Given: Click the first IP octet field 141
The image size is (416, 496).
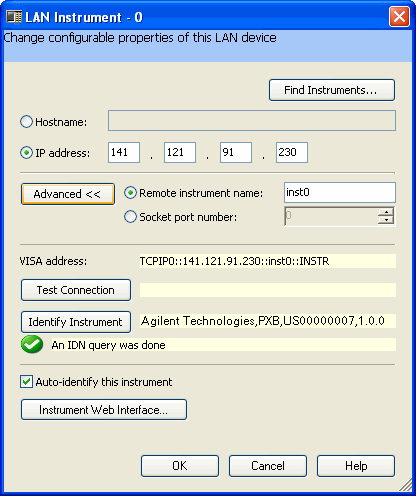Looking at the screenshot, I should pyautogui.click(x=124, y=153).
